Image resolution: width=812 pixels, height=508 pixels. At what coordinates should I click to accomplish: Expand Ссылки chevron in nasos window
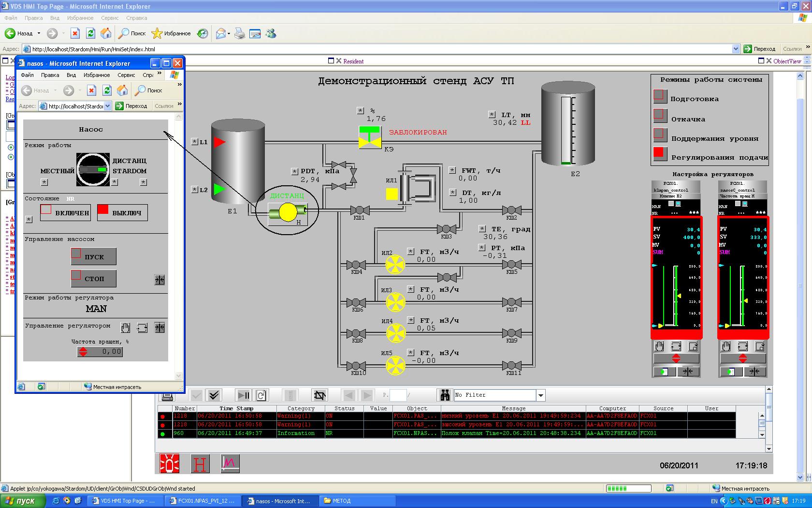point(180,104)
